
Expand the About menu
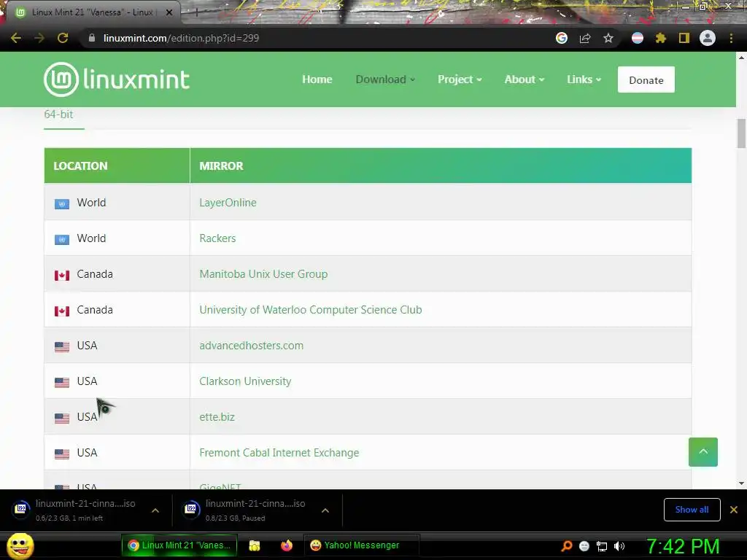pyautogui.click(x=524, y=79)
